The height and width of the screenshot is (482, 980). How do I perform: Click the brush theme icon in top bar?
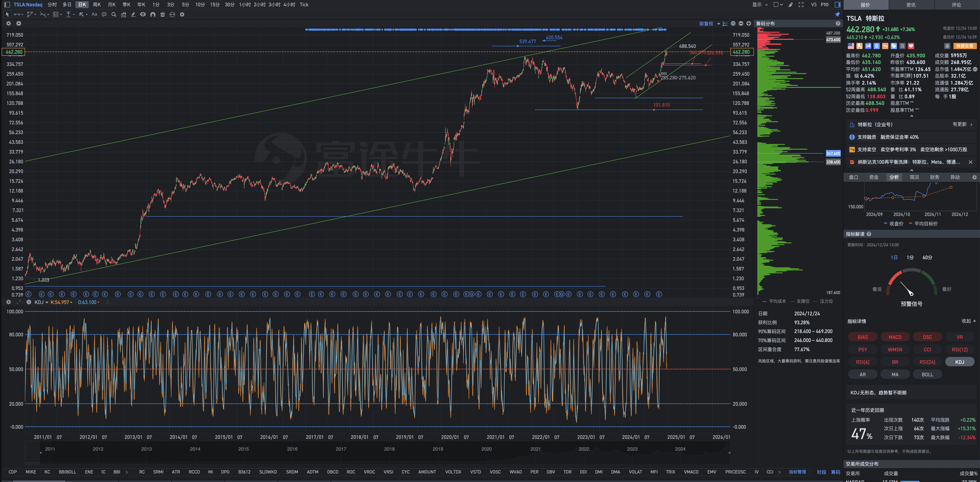[790, 4]
